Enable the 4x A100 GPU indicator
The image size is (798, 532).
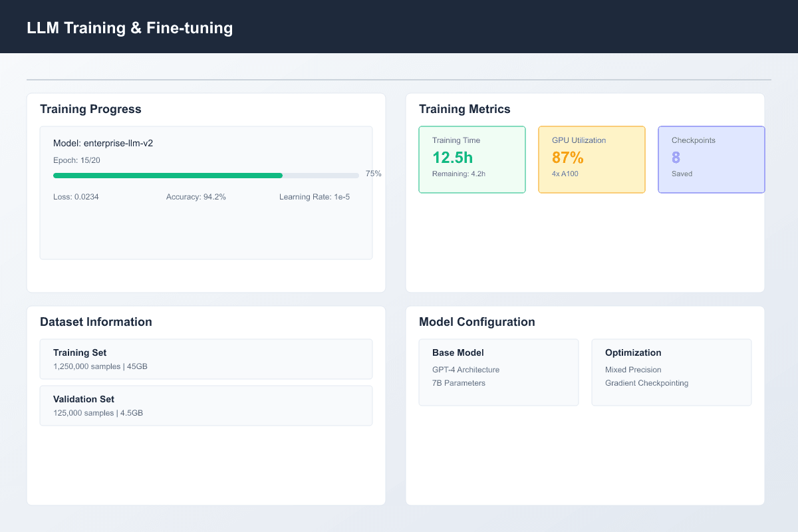tap(564, 174)
